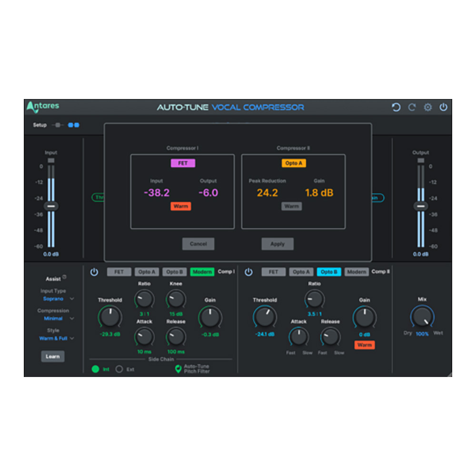This screenshot has width=476, height=476.
Task: Click Comp I Ratio knob
Action: coord(144,299)
